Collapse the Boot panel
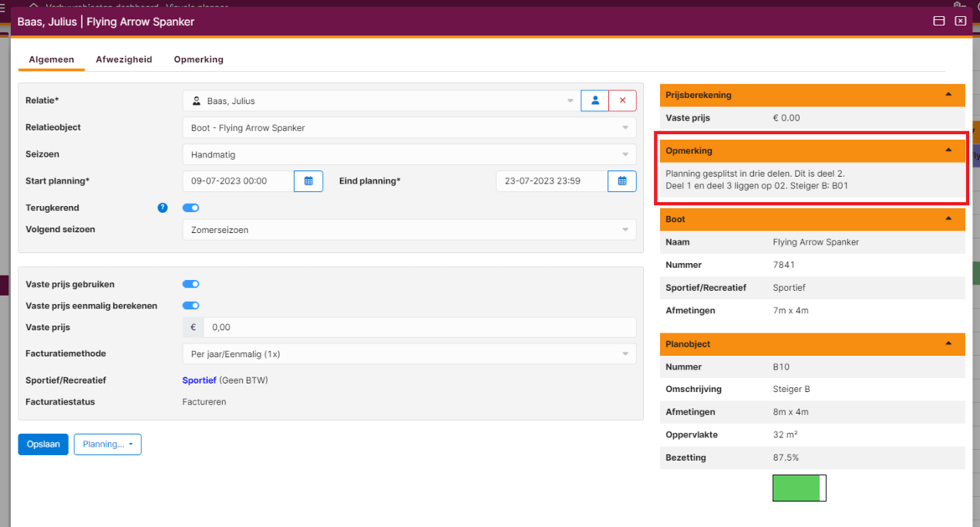Viewport: 980px width, 527px height. tap(948, 220)
